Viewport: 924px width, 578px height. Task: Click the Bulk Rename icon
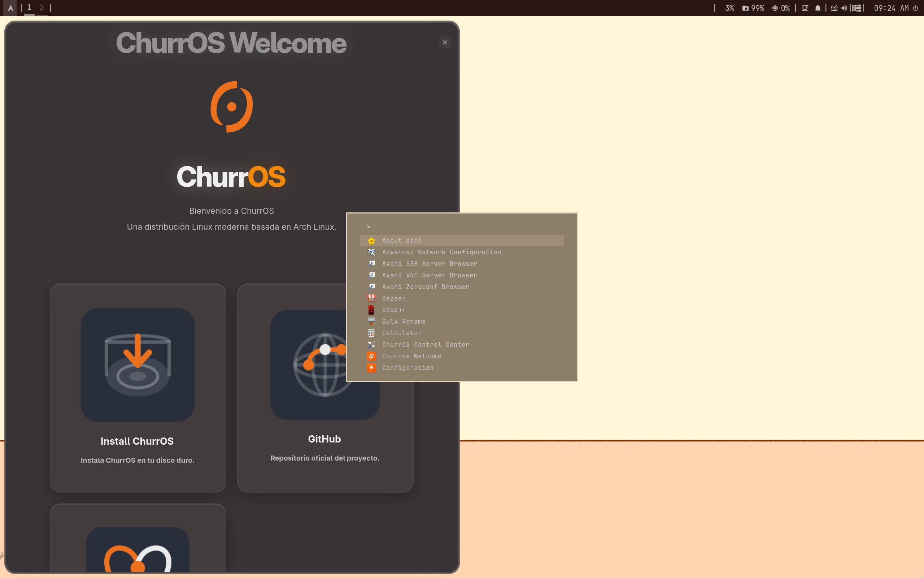[371, 322]
